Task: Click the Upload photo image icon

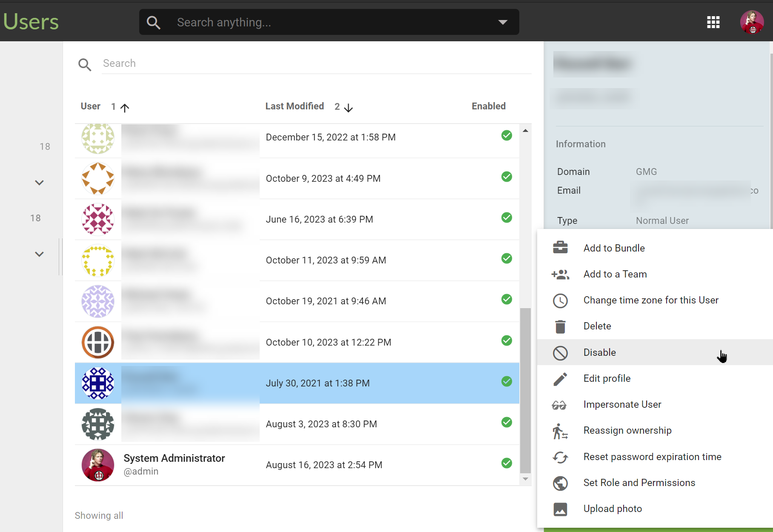Action: pos(560,509)
